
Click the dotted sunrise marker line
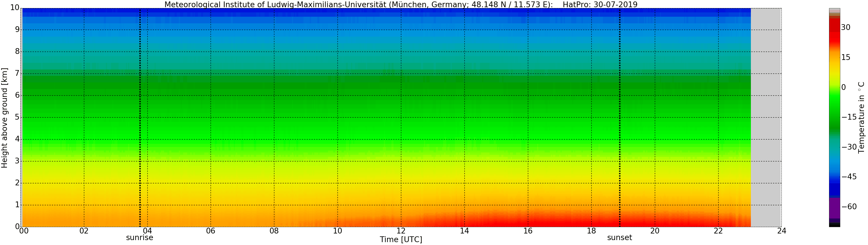pyautogui.click(x=140, y=118)
